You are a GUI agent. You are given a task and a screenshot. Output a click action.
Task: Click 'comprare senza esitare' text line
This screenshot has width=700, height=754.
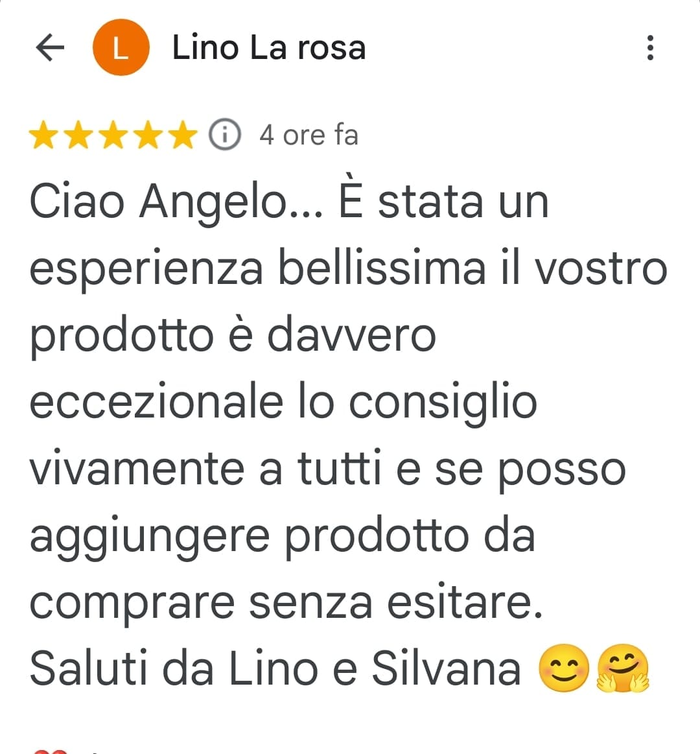point(286,602)
